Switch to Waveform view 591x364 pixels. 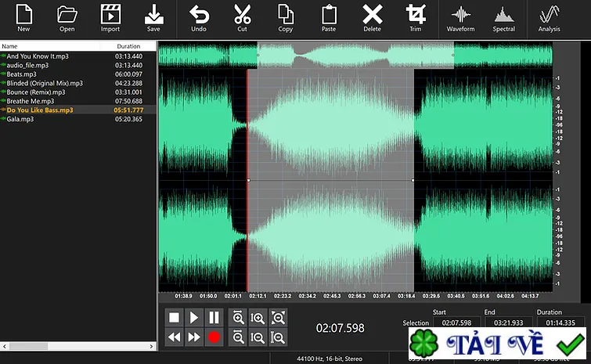460,18
